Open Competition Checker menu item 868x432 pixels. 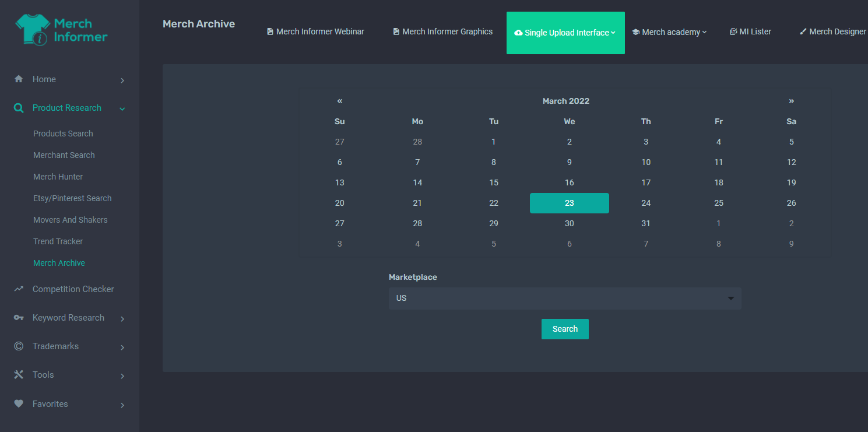(x=73, y=289)
